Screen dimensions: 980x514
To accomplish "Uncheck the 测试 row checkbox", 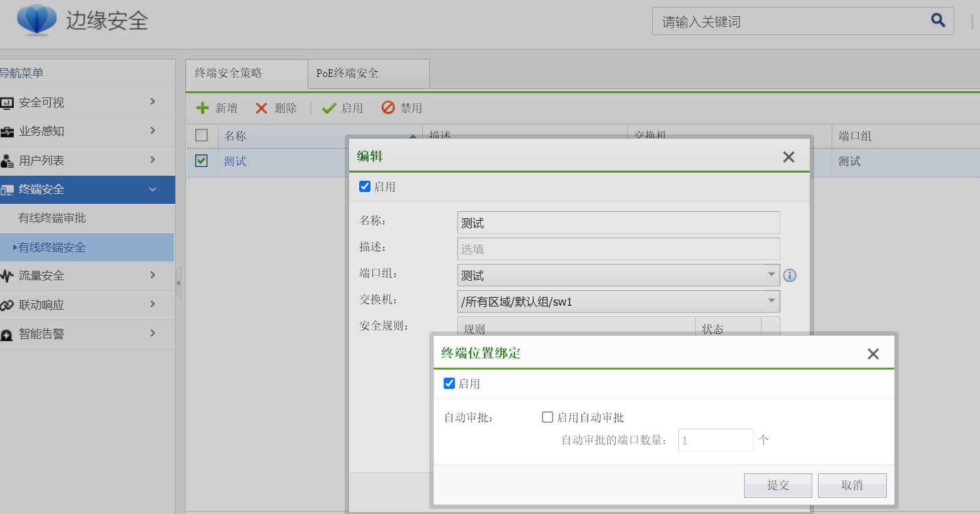I will pos(202,161).
